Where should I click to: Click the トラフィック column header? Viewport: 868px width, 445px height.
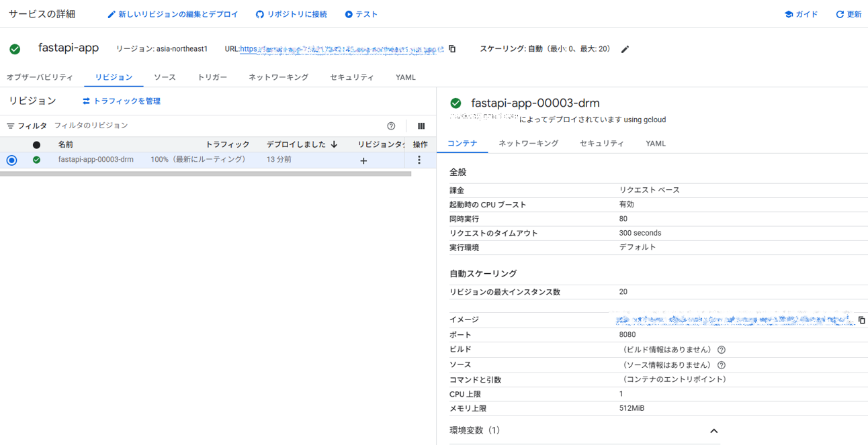coord(227,144)
